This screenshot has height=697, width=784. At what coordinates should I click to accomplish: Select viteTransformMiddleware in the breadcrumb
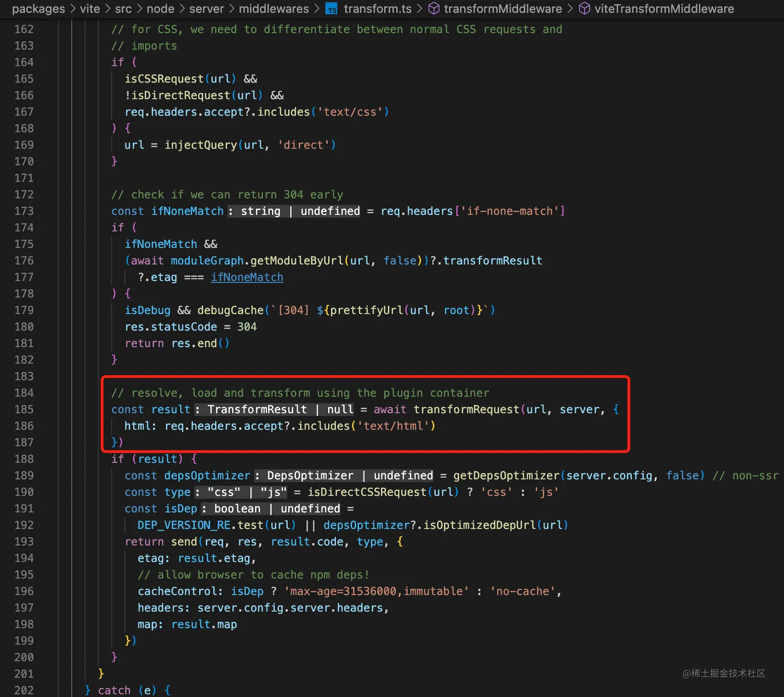664,9
